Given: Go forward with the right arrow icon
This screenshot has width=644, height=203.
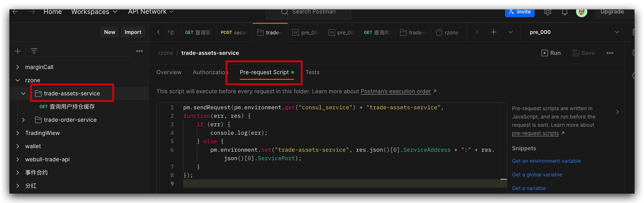Looking at the screenshot, I should tap(32, 12).
